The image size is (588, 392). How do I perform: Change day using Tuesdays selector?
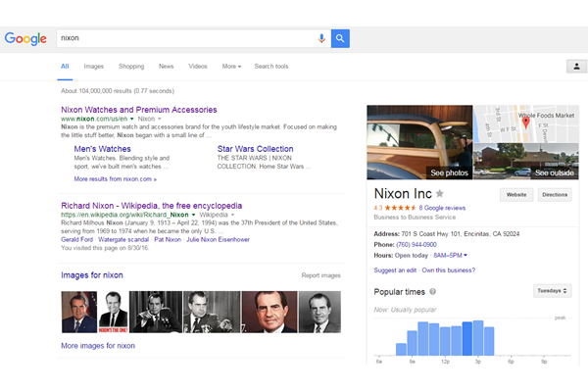tap(553, 291)
